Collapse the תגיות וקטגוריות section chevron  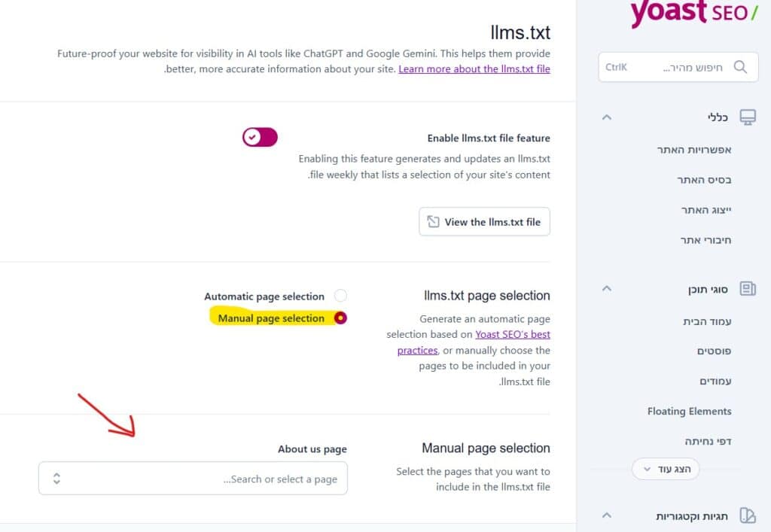(607, 515)
